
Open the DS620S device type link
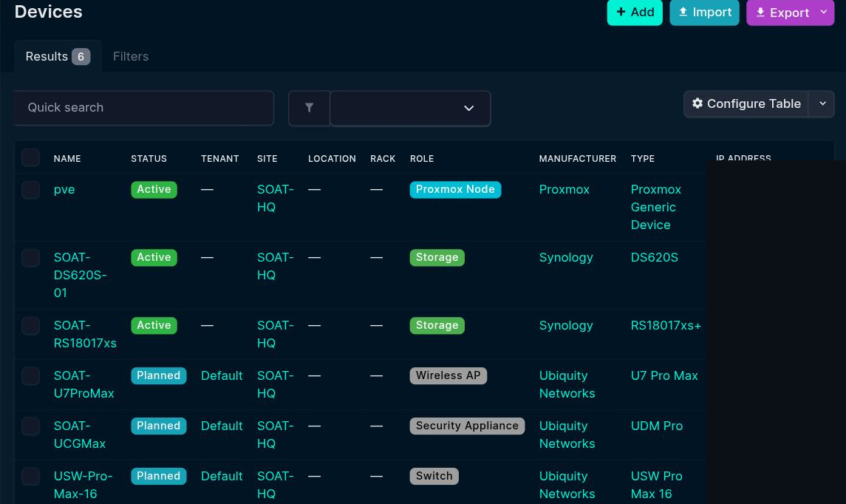655,257
